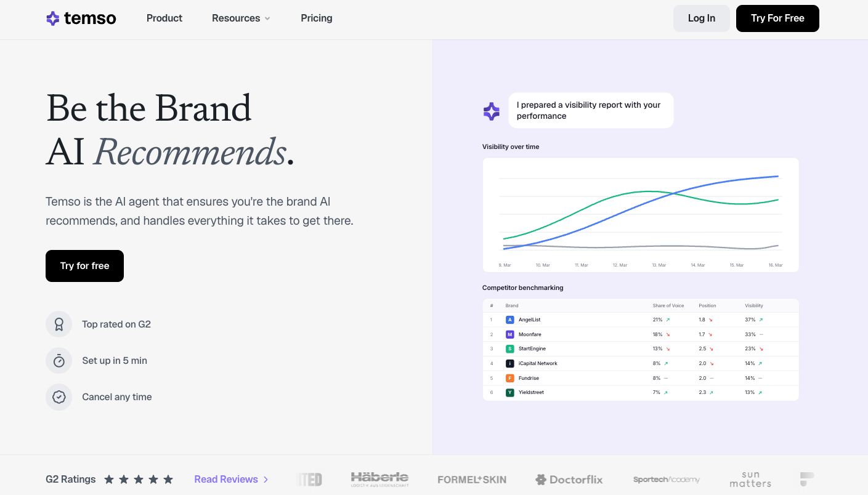Image resolution: width=868 pixels, height=495 pixels.
Task: Open the Product menu item
Action: (x=164, y=18)
